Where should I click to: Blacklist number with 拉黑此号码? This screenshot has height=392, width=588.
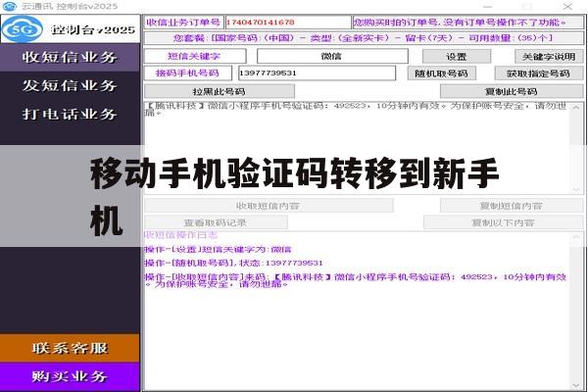point(220,91)
